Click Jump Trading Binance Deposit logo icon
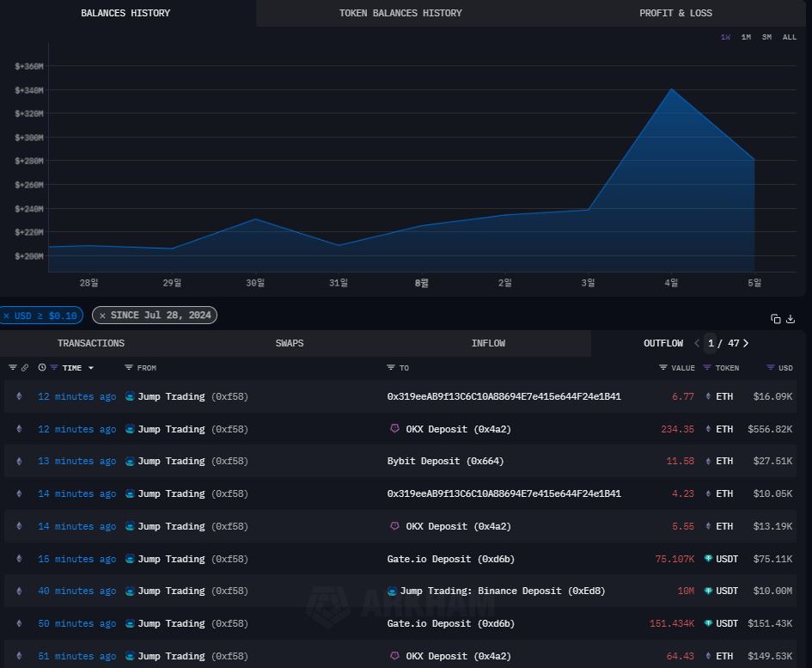812x668 pixels. (x=392, y=591)
